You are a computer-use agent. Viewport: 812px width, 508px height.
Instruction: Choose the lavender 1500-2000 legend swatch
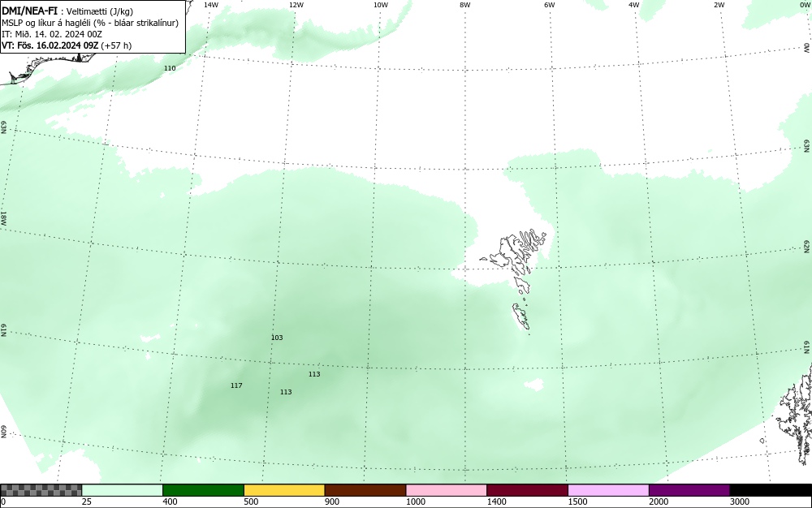608,490
